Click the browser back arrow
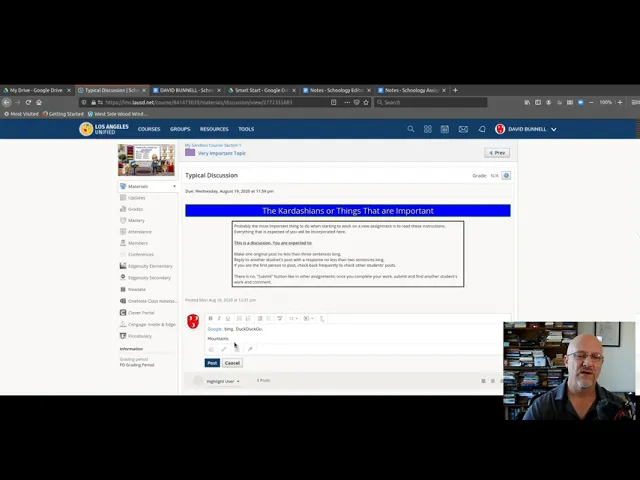This screenshot has height=480, width=640. pos(7,102)
